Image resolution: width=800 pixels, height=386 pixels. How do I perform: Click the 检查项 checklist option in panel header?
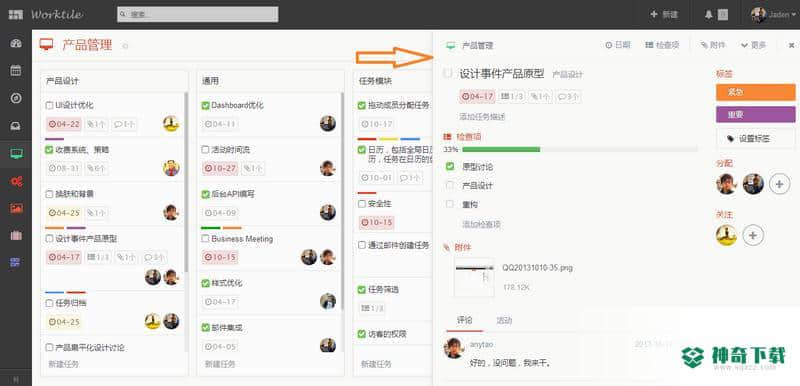tap(662, 45)
